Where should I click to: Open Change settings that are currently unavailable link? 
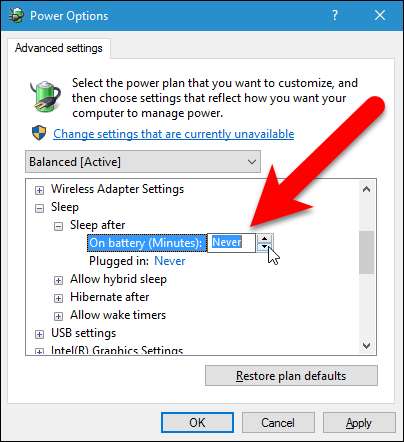pos(174,134)
